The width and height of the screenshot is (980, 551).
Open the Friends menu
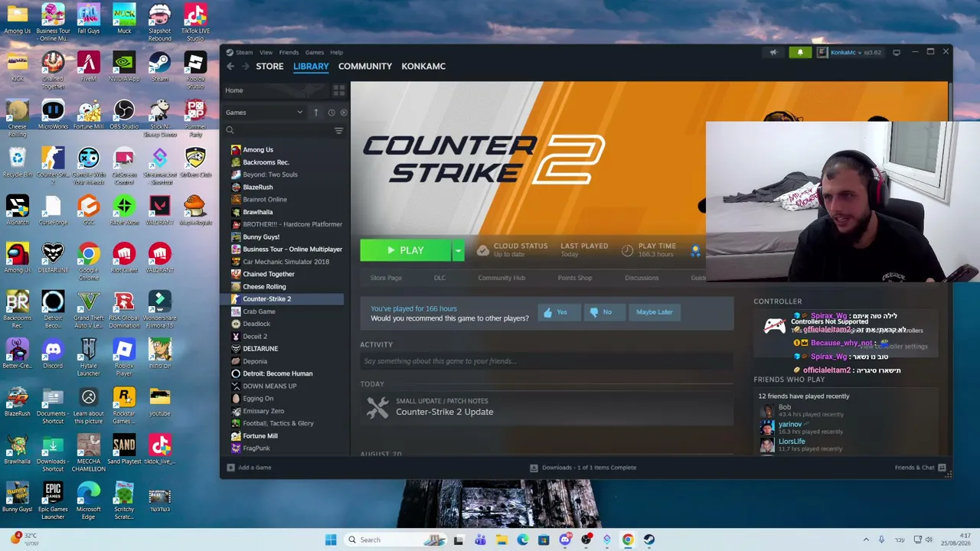(x=289, y=52)
